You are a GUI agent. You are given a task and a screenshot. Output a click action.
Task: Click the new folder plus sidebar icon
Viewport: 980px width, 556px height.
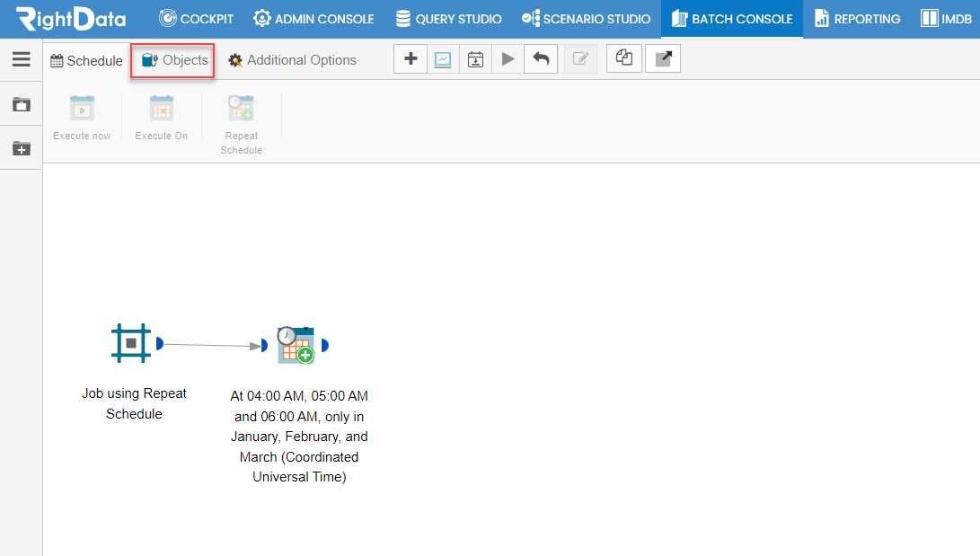coord(22,149)
